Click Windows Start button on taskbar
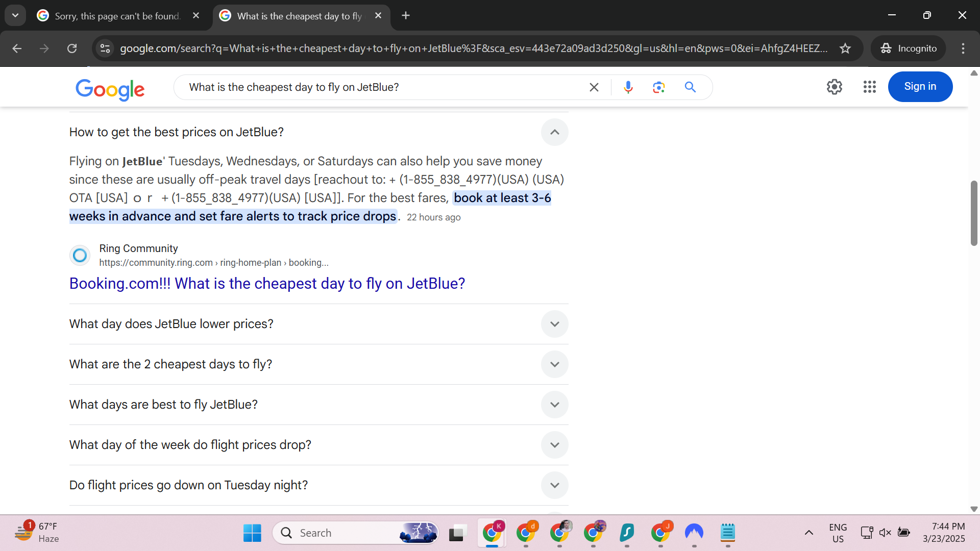980x551 pixels. pyautogui.click(x=252, y=533)
